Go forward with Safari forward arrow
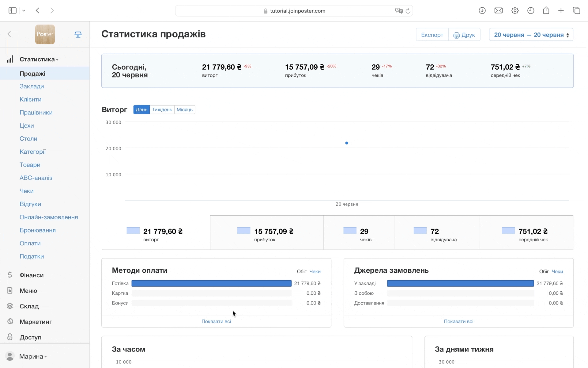 pos(52,10)
